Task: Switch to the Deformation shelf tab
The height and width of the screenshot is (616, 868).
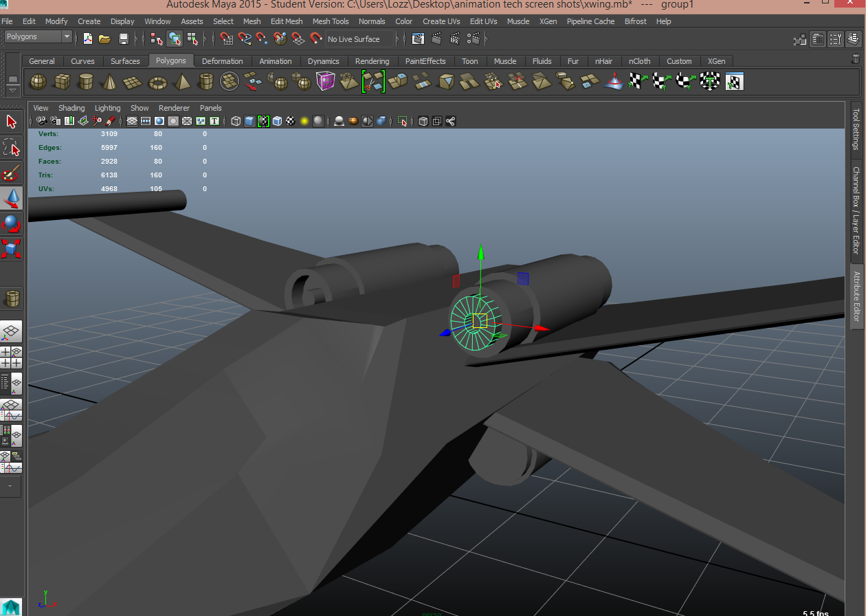Action: [222, 61]
